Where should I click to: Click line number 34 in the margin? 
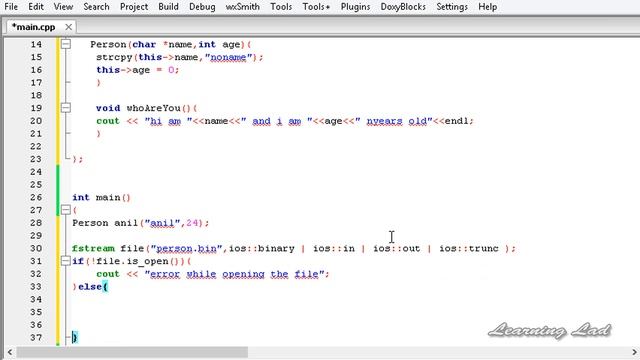(x=36, y=299)
